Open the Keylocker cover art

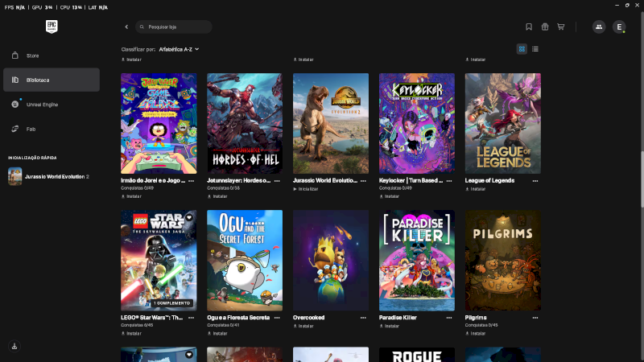[417, 123]
